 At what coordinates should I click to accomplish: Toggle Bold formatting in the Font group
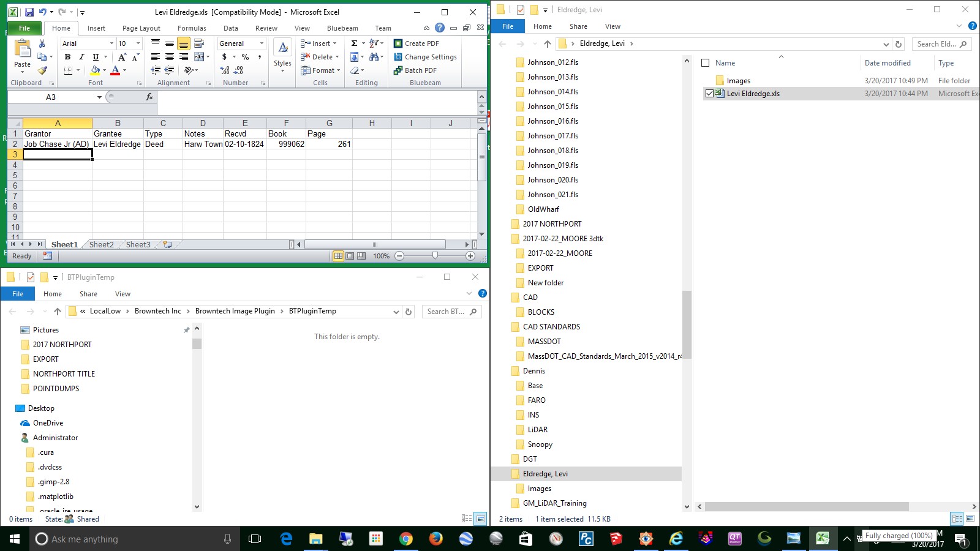pos(67,56)
